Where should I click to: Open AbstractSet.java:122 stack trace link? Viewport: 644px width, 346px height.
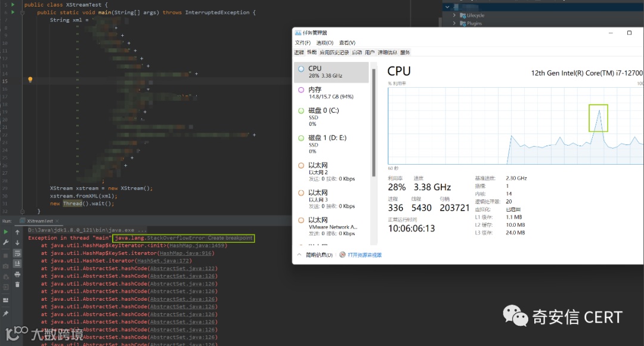click(182, 268)
